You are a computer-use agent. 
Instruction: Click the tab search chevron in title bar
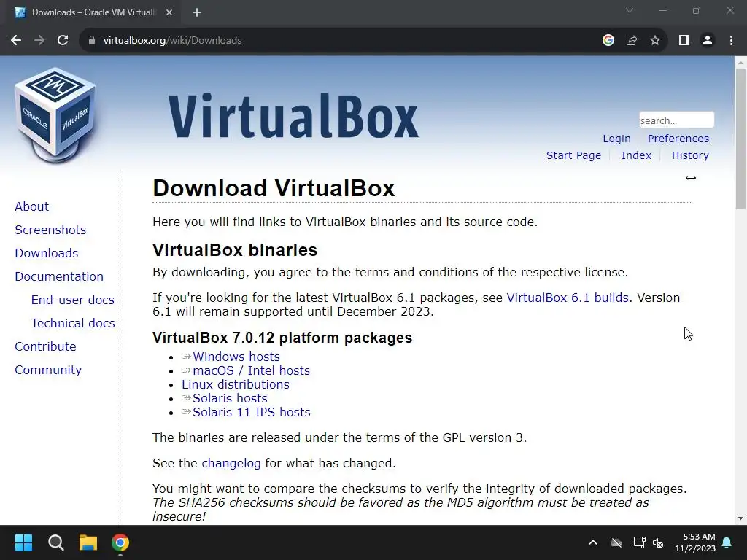click(x=630, y=10)
